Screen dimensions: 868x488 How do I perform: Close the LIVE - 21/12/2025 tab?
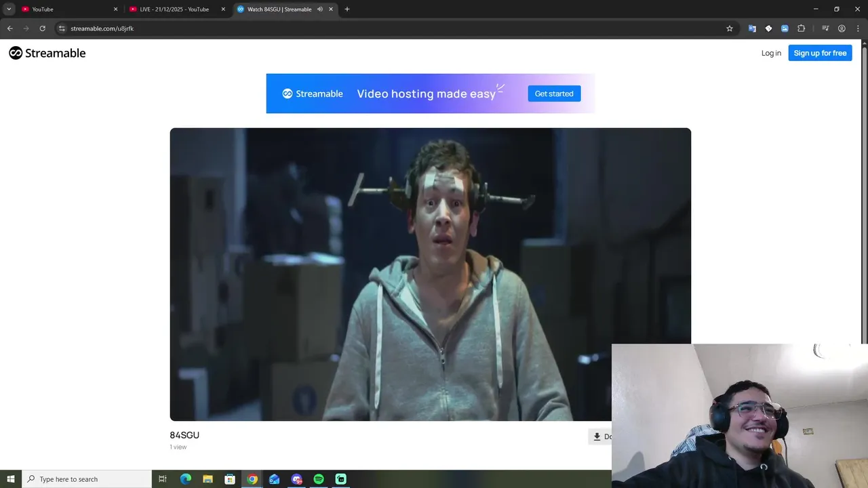(x=223, y=9)
